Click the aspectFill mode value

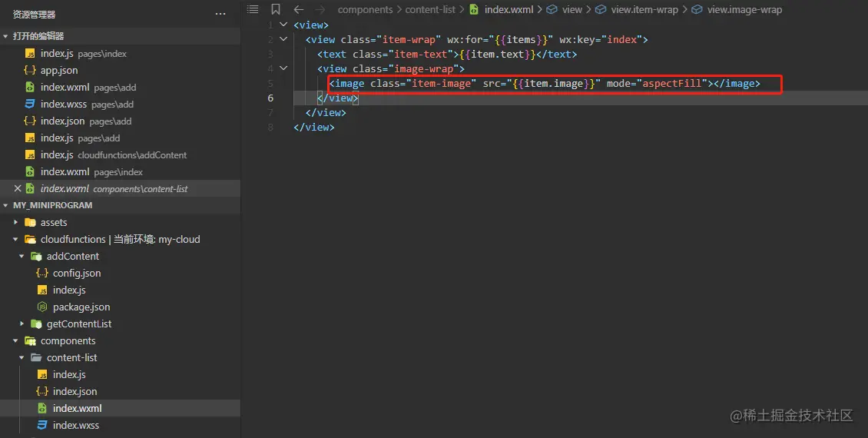pos(671,84)
